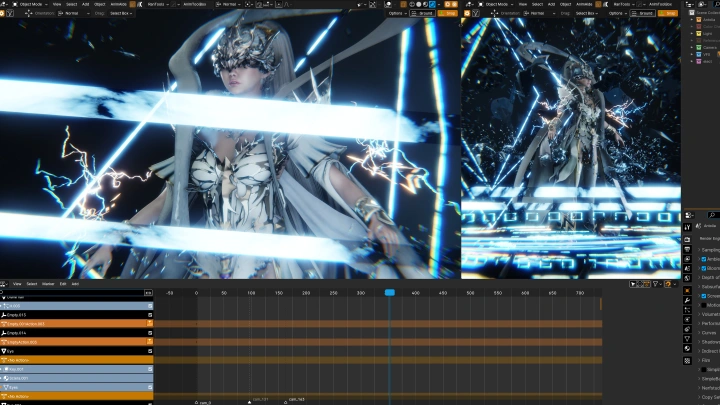Screen dimensions: 720x405
Task: Toggle checkbox on Empty.014 channel row
Action: [150, 333]
